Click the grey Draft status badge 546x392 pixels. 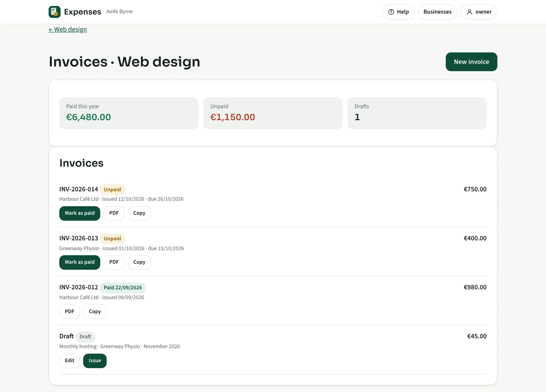click(85, 336)
